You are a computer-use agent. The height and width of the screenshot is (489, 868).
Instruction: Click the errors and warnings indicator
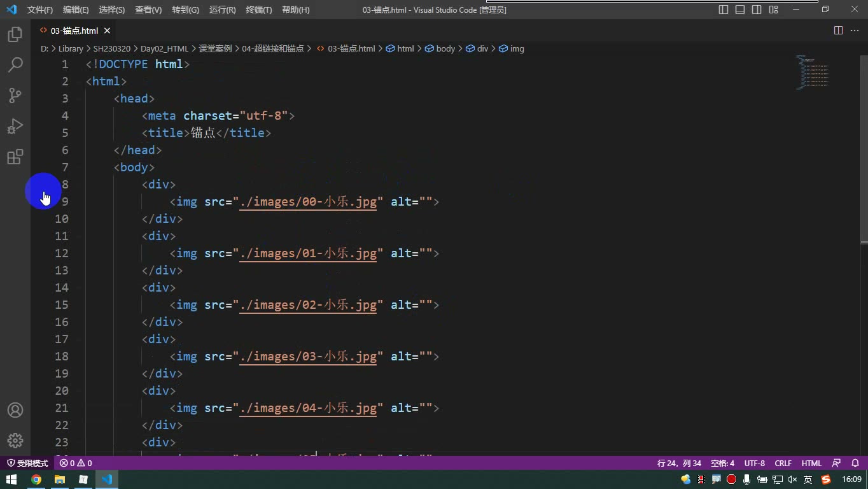coord(76,464)
